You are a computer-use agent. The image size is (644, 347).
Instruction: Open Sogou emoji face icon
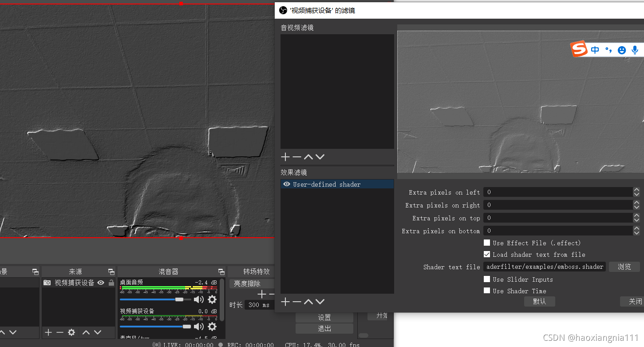(622, 50)
